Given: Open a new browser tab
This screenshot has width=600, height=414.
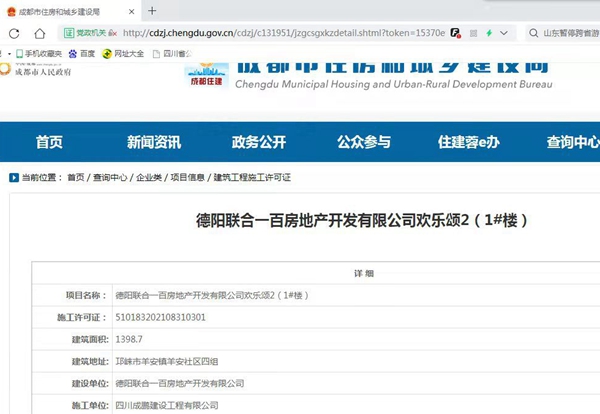Looking at the screenshot, I should (x=152, y=10).
